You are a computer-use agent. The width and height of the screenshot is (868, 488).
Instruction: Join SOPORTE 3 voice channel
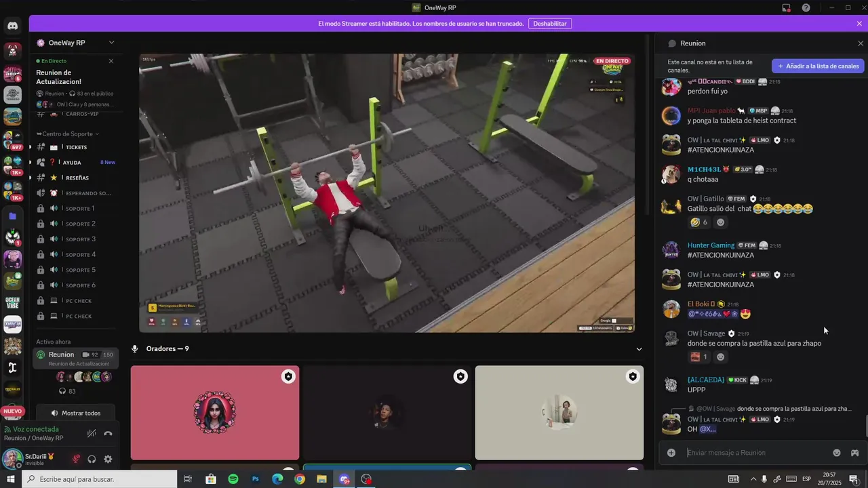tap(75, 239)
